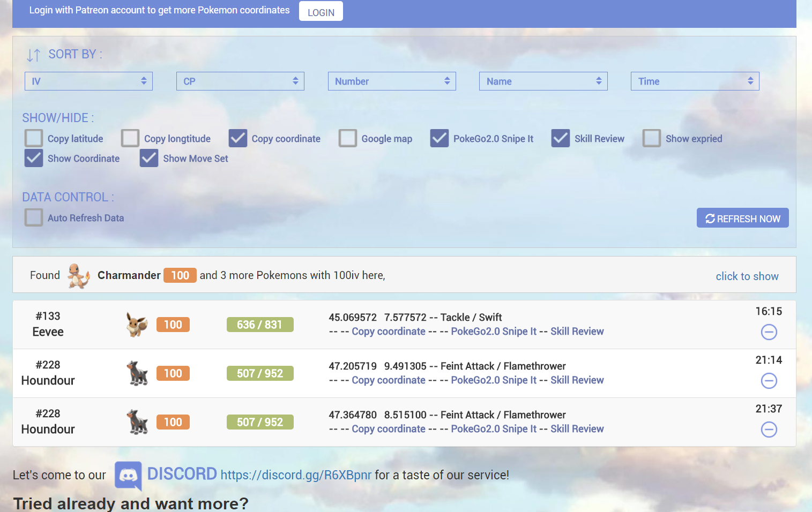
Task: Copy coordinate for 21:14 Houndour
Action: point(389,380)
